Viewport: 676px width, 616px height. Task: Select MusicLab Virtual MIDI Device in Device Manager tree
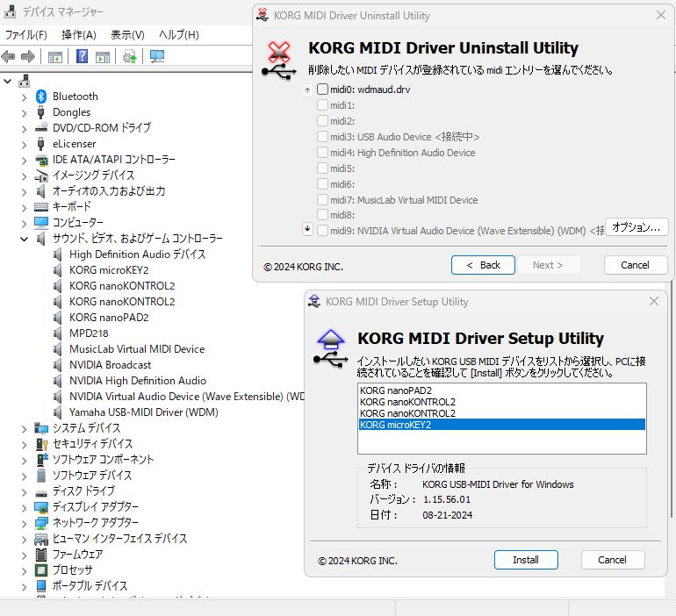[x=137, y=349]
